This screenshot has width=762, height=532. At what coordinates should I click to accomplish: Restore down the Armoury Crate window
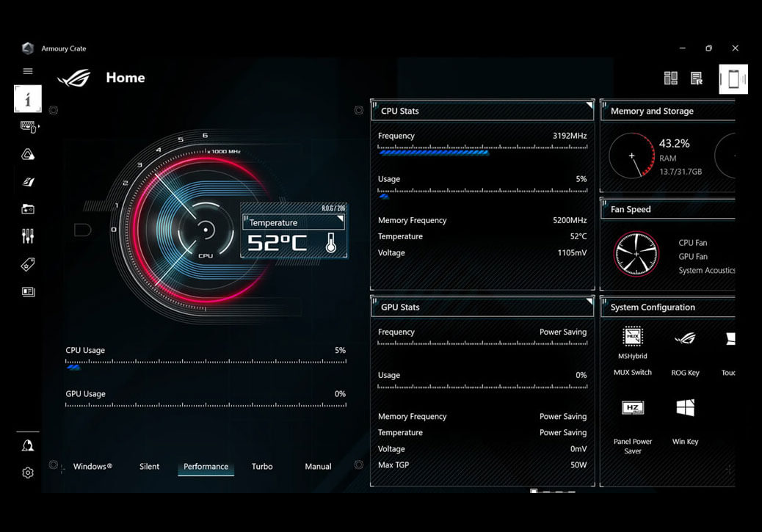tap(708, 48)
